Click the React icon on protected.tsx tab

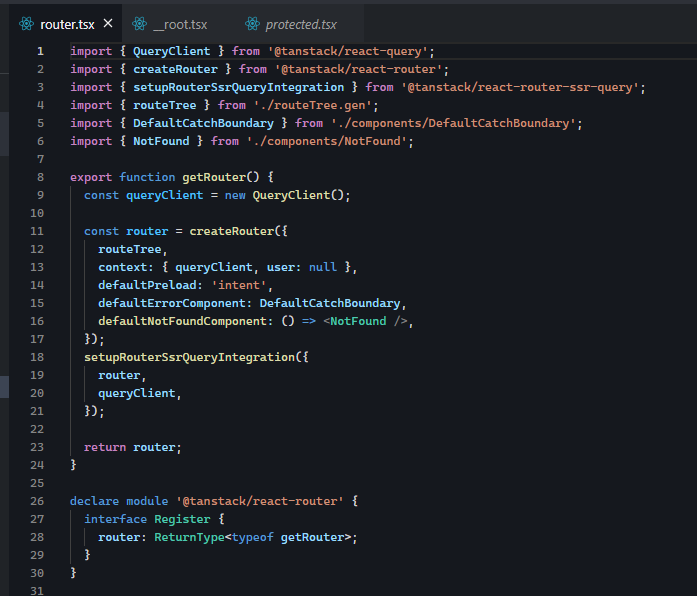click(252, 24)
